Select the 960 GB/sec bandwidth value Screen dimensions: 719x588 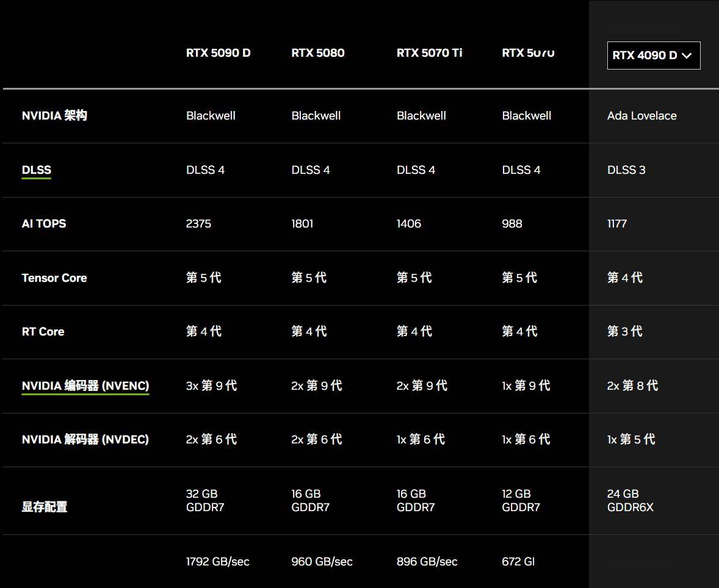pos(322,561)
